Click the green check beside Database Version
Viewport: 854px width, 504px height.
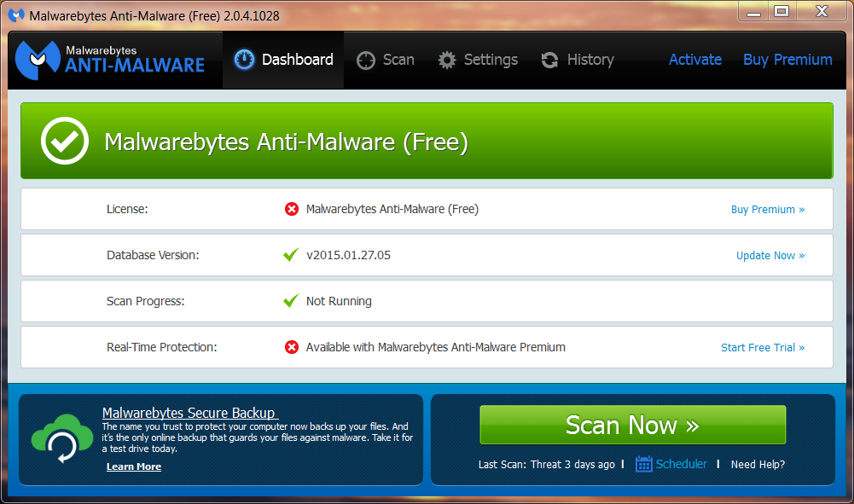(x=292, y=254)
